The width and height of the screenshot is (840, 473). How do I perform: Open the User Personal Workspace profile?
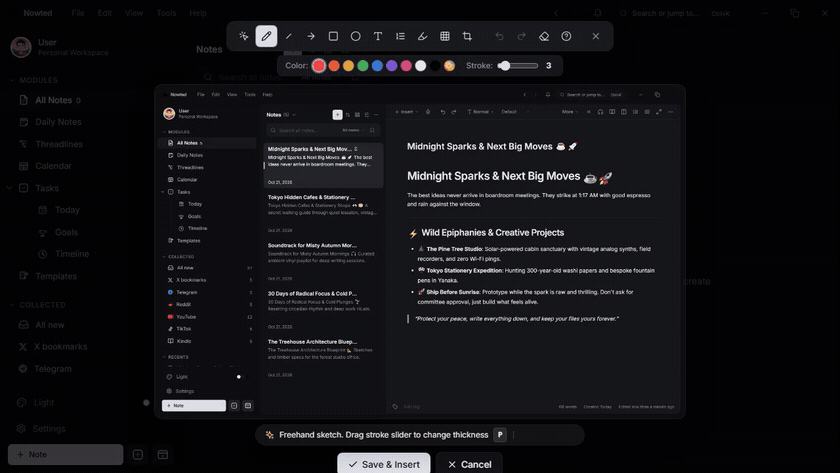coord(59,47)
